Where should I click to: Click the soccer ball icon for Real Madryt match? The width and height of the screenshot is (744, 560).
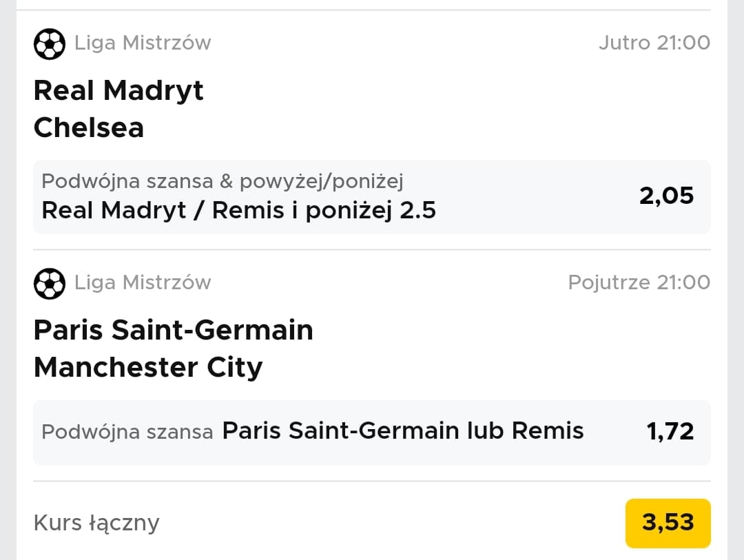[49, 44]
